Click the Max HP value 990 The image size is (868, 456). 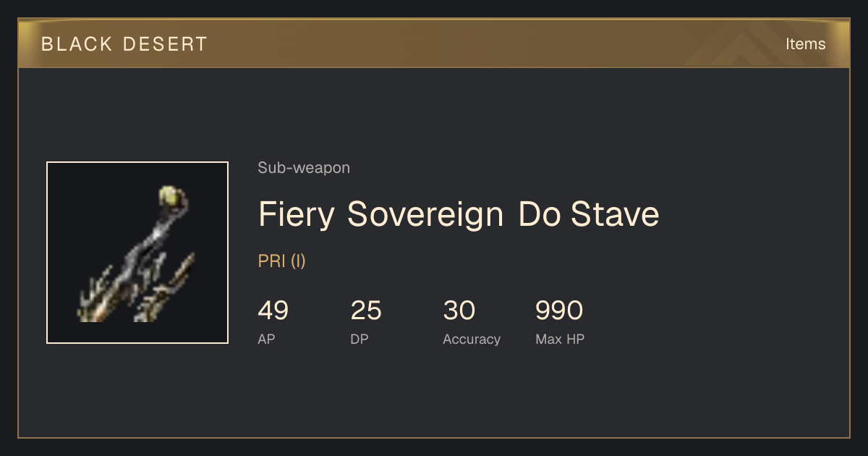click(559, 311)
